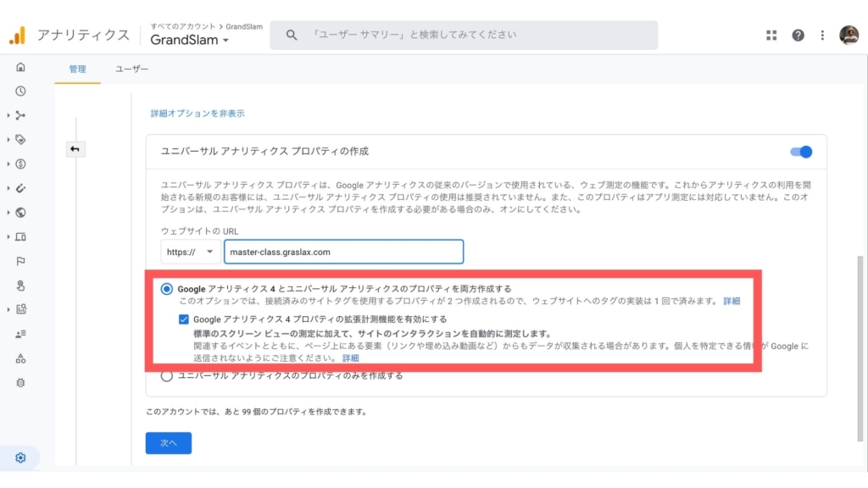The image size is (868, 488).
Task: Click the Analytics search box
Action: [464, 35]
